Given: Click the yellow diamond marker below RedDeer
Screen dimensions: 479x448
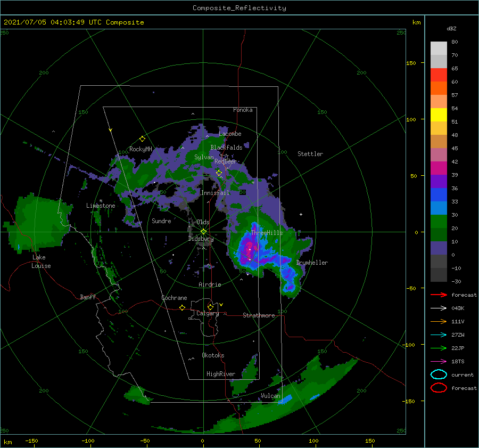Looking at the screenshot, I should [x=219, y=173].
